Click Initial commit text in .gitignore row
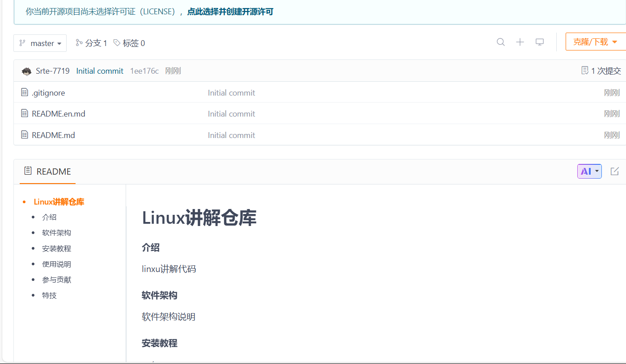626x364 pixels. (231, 93)
